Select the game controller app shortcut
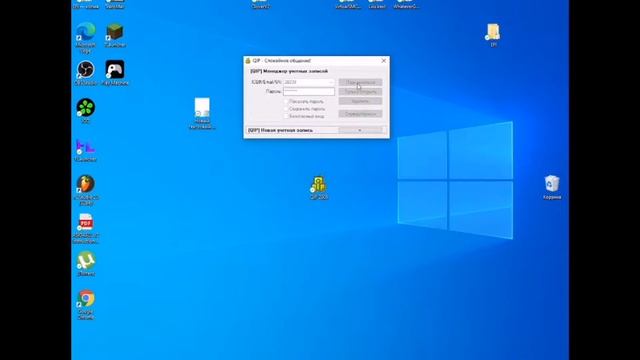 (115, 69)
